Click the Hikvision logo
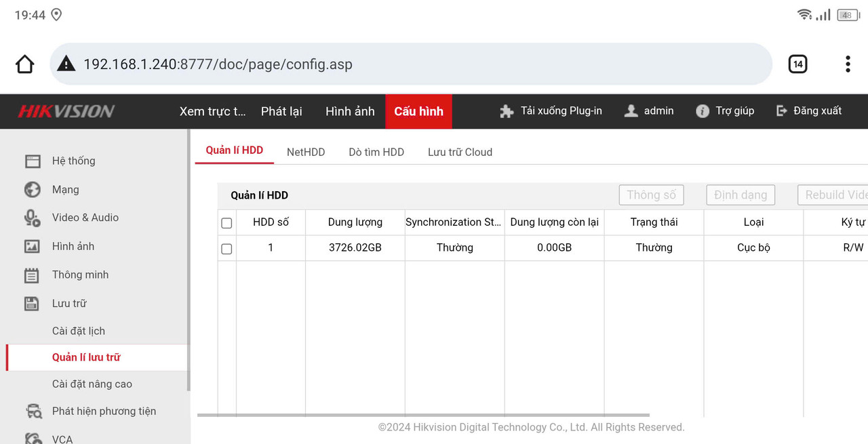 (66, 111)
